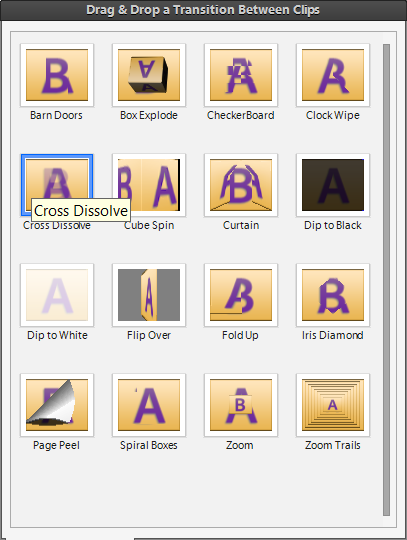The width and height of the screenshot is (407, 540).
Task: Choose the Box Explode transition thumbnail
Action: coord(149,75)
